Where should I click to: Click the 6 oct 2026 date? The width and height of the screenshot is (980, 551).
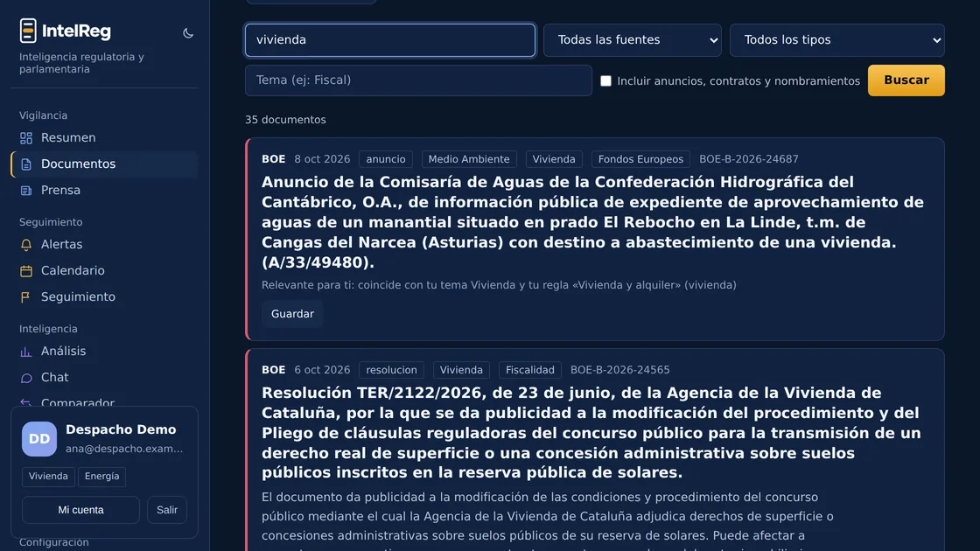tap(322, 370)
